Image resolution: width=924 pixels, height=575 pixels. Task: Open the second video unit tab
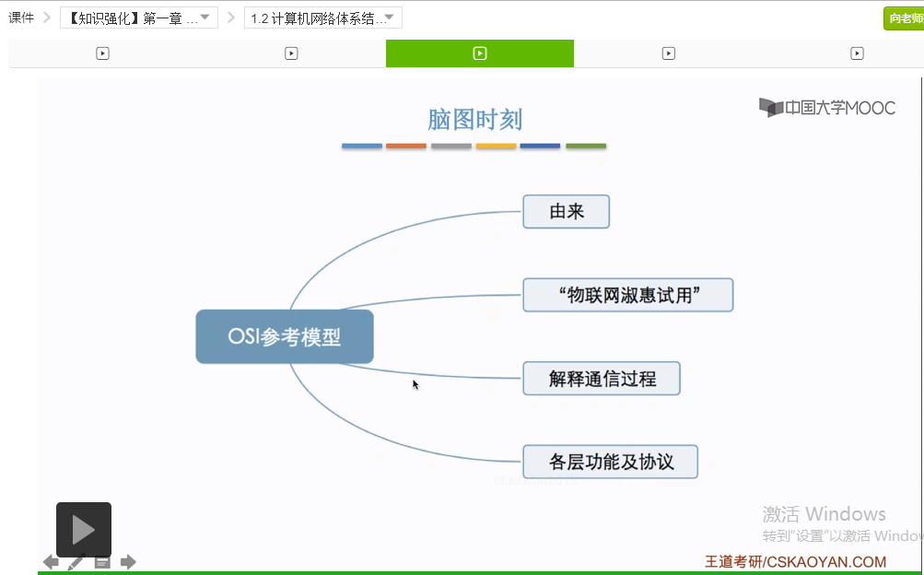[x=291, y=53]
